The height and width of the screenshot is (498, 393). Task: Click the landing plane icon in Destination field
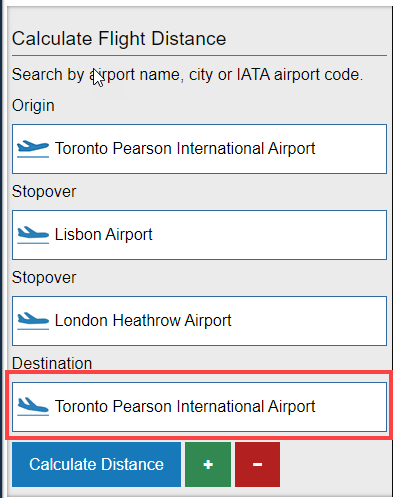[x=33, y=407]
